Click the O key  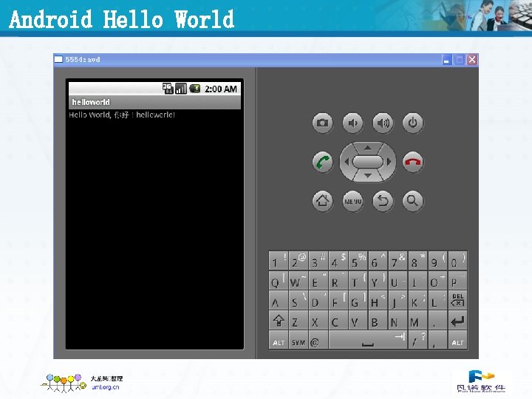(x=437, y=280)
